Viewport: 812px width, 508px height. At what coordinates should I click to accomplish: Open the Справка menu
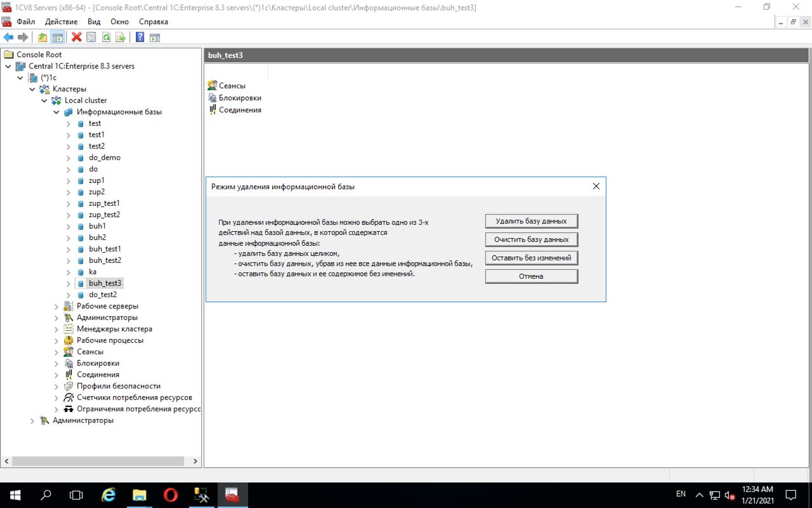pyautogui.click(x=154, y=22)
